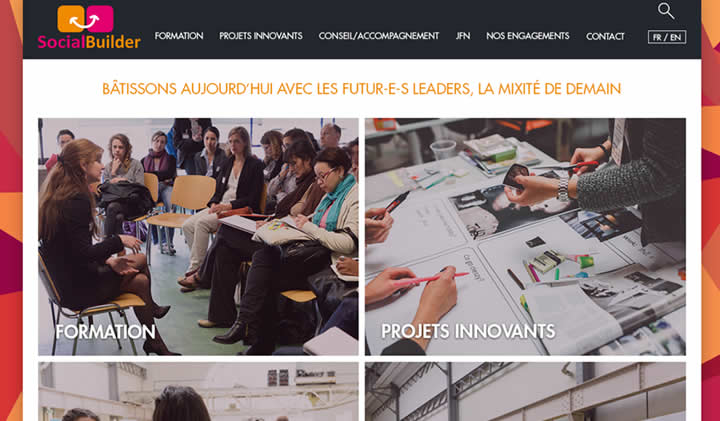Go to Conseil/Accompagnement in navigation
720x421 pixels.
coord(379,36)
